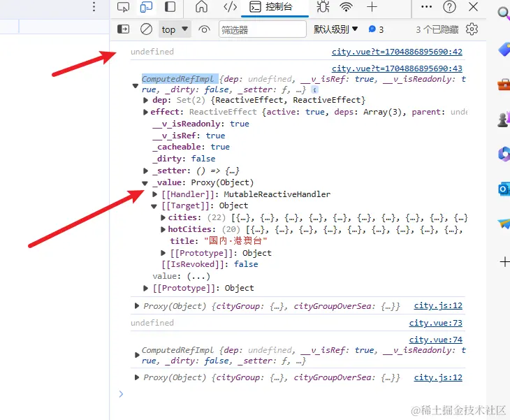Viewport: 510px width, 420px height.
Task: Select the __v_isRef: true row
Action: pos(189,136)
